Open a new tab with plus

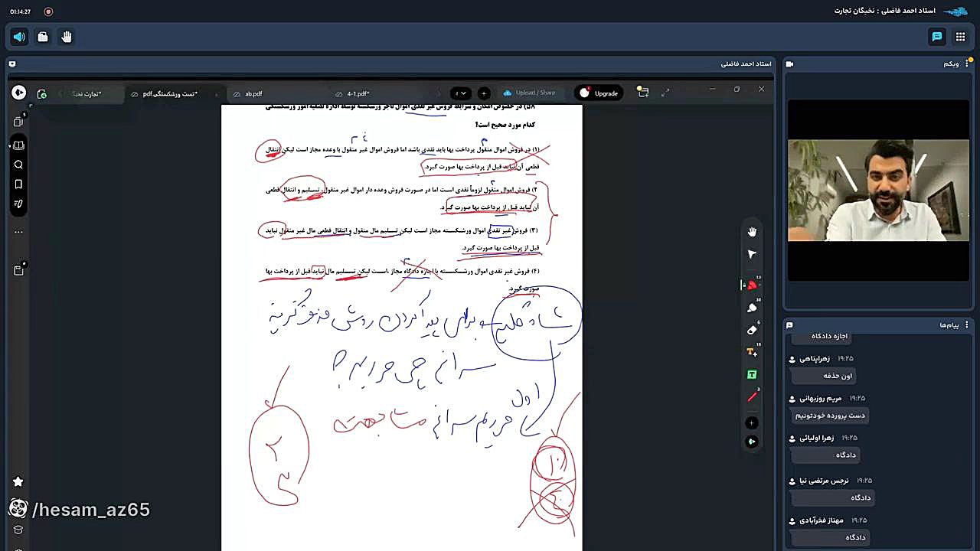483,93
